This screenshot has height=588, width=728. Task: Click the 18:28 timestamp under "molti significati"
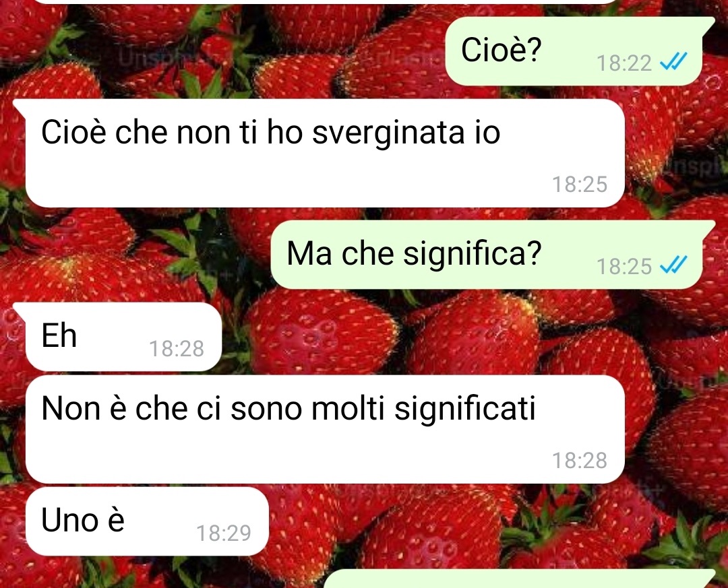580,461
